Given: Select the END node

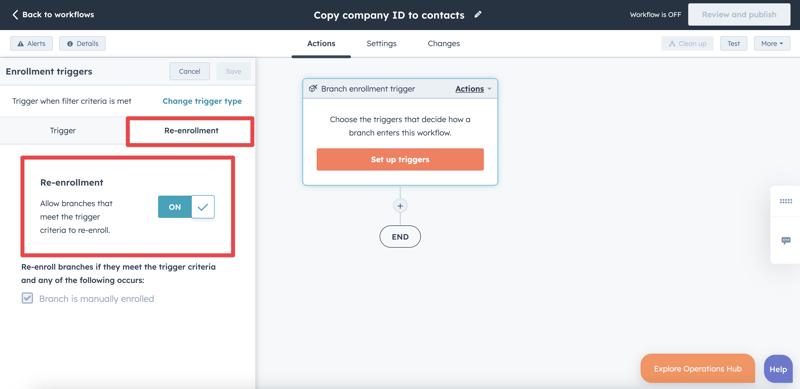Looking at the screenshot, I should pos(400,236).
